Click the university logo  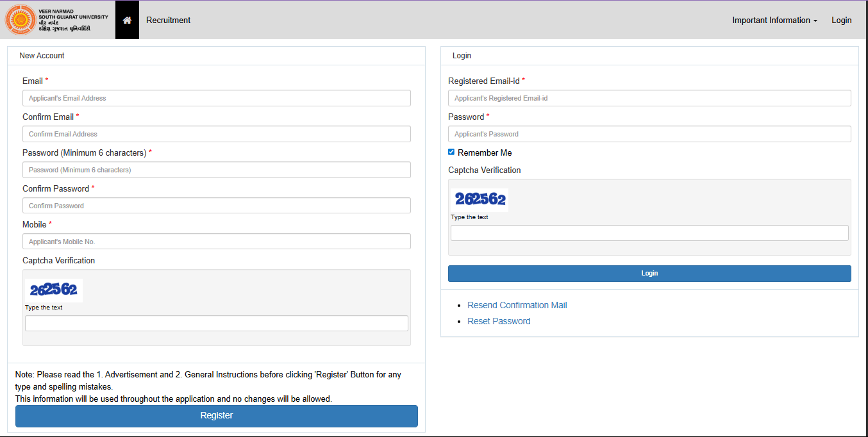pyautogui.click(x=57, y=20)
